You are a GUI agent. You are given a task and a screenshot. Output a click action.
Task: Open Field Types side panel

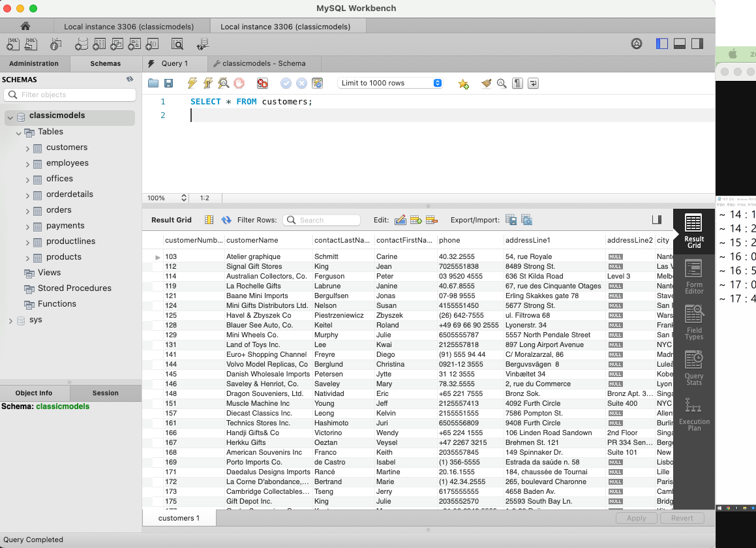click(x=694, y=323)
